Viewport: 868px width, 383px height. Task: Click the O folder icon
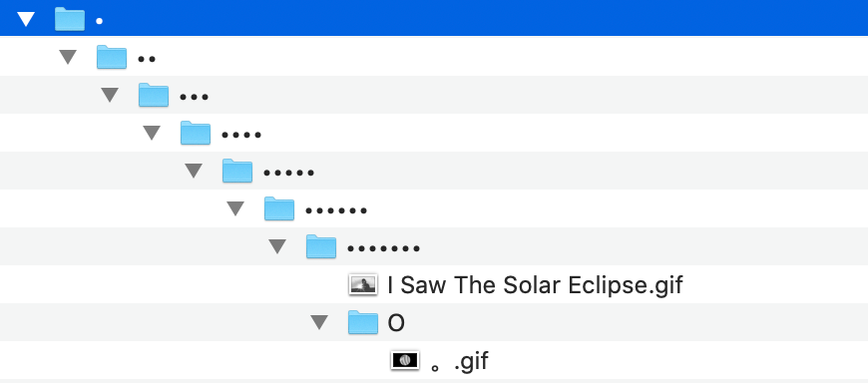click(x=363, y=322)
